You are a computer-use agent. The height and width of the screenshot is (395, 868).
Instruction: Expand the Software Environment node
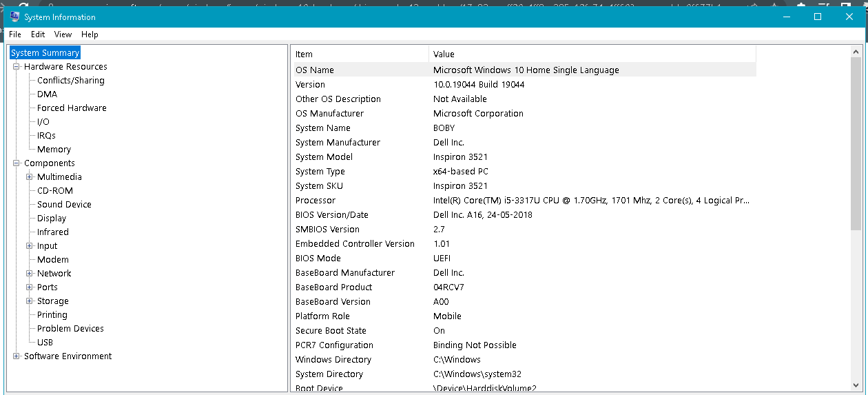(x=17, y=356)
